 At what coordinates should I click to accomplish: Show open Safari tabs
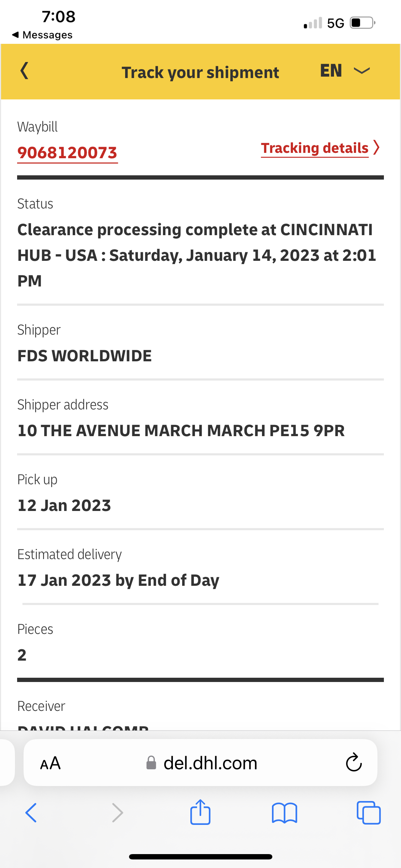[369, 813]
